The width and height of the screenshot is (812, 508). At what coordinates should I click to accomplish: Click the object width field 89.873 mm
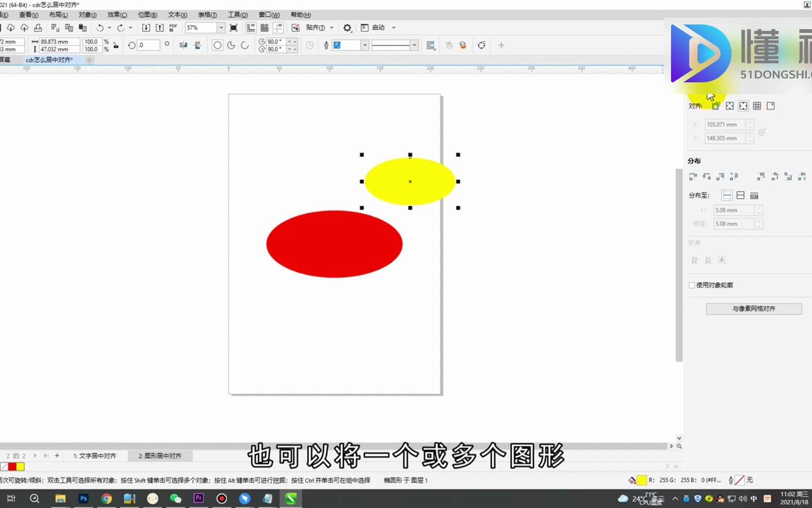(x=59, y=42)
